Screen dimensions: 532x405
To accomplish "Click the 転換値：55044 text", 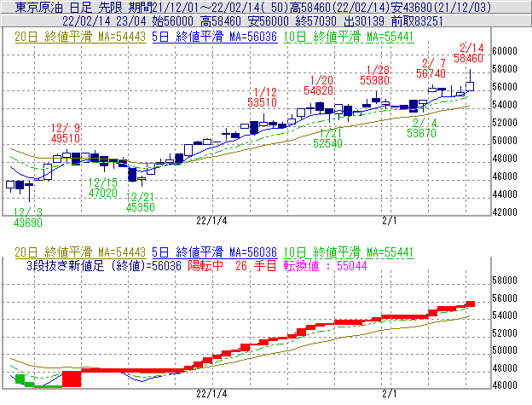I will (x=326, y=265).
